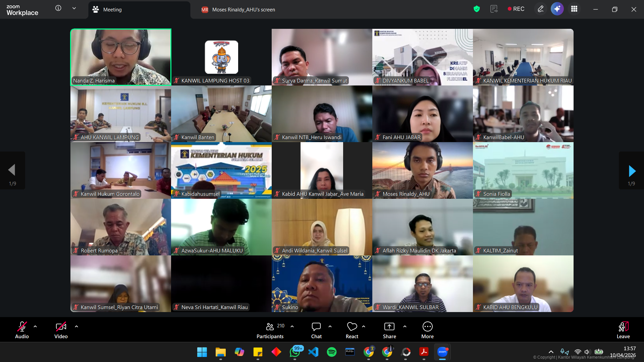Image resolution: width=644 pixels, height=362 pixels.
Task: Open the meeting transcript icon
Action: (494, 9)
